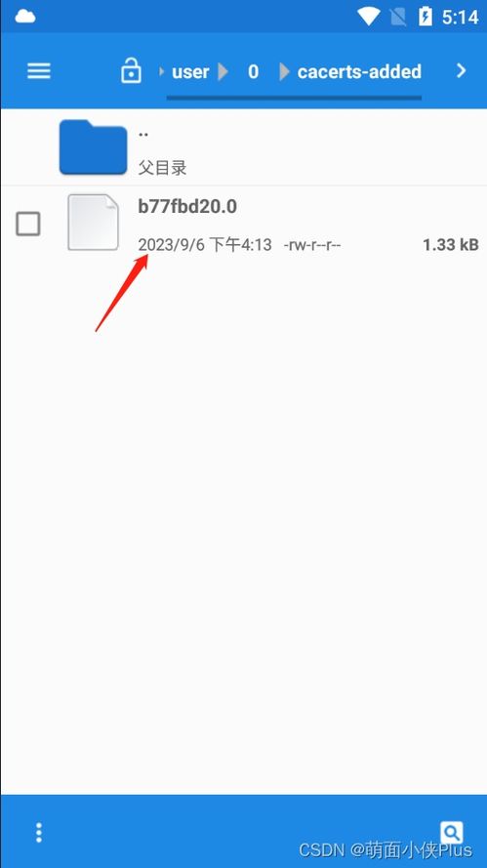Open the file search icon
This screenshot has height=868, width=487.
452,832
